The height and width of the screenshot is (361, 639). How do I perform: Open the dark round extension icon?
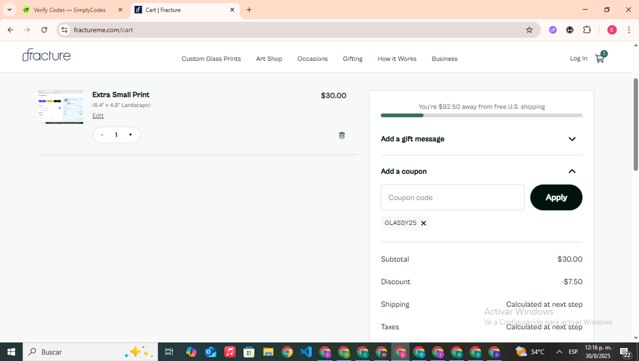(570, 30)
